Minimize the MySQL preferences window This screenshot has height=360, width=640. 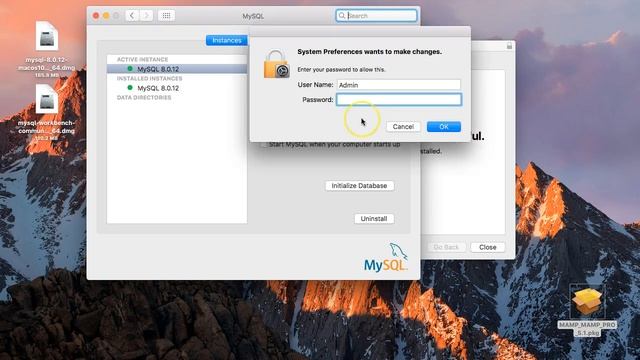106,16
